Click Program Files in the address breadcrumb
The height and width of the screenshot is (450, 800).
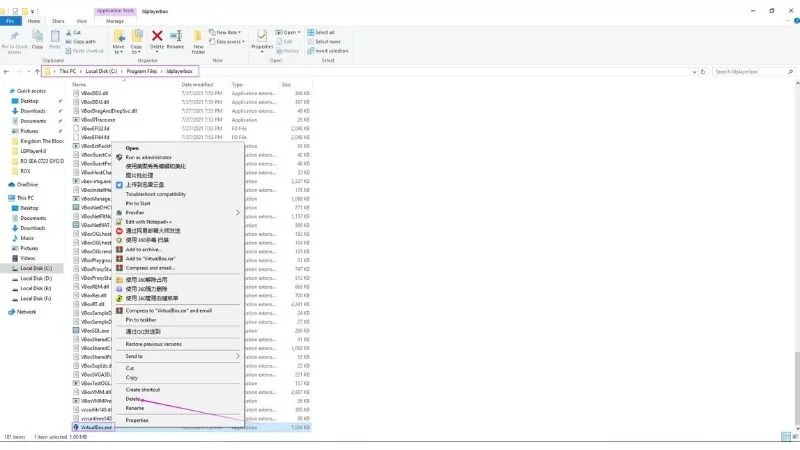point(142,71)
